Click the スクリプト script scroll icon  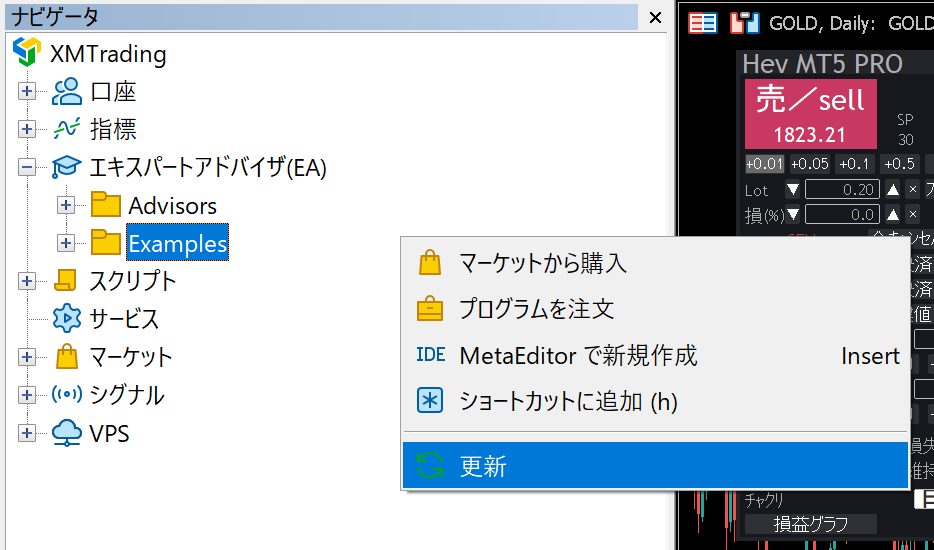(66, 281)
